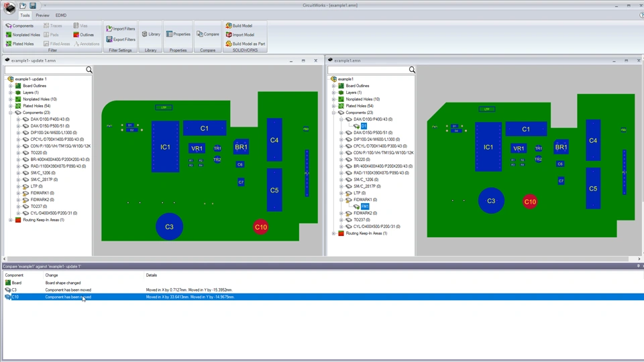Collapse FIDMARK1 (0) in right tree
Image resolution: width=644 pixels, height=362 pixels.
click(341, 200)
